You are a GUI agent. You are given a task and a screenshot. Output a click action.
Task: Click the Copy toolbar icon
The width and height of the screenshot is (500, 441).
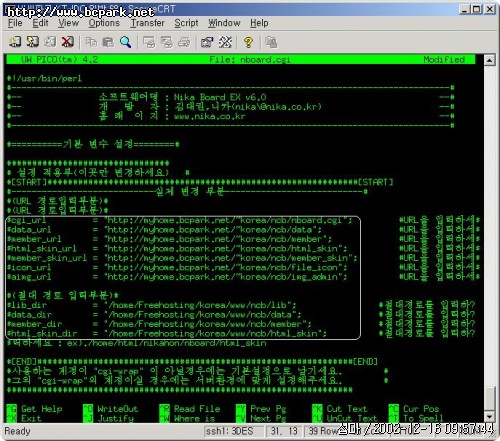click(x=91, y=42)
